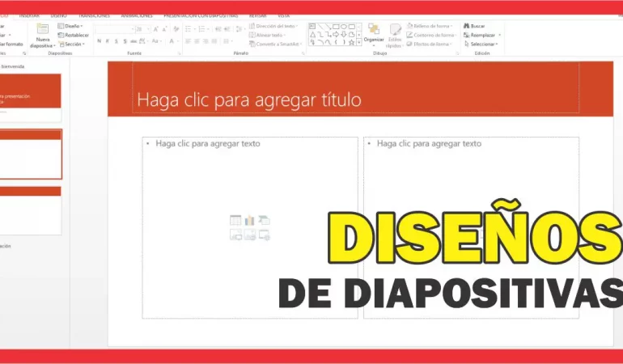The height and width of the screenshot is (364, 623).
Task: Click the insert table placeholder icon
Action: pos(235,220)
